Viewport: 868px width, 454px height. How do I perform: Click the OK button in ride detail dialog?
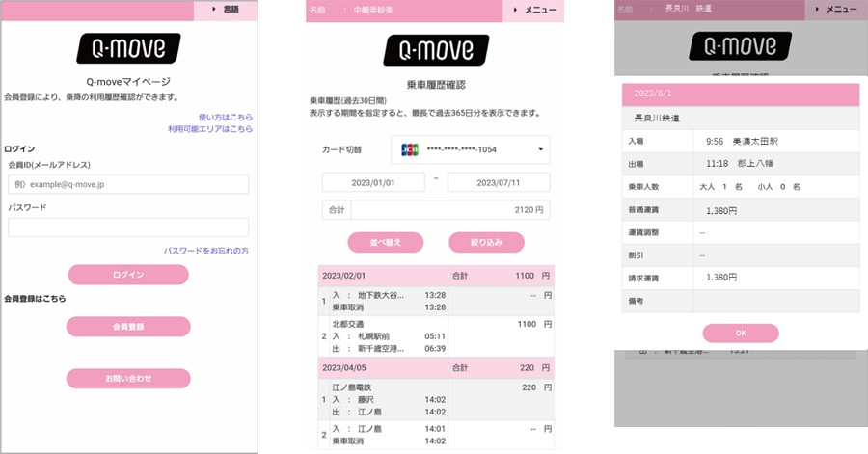pos(741,334)
